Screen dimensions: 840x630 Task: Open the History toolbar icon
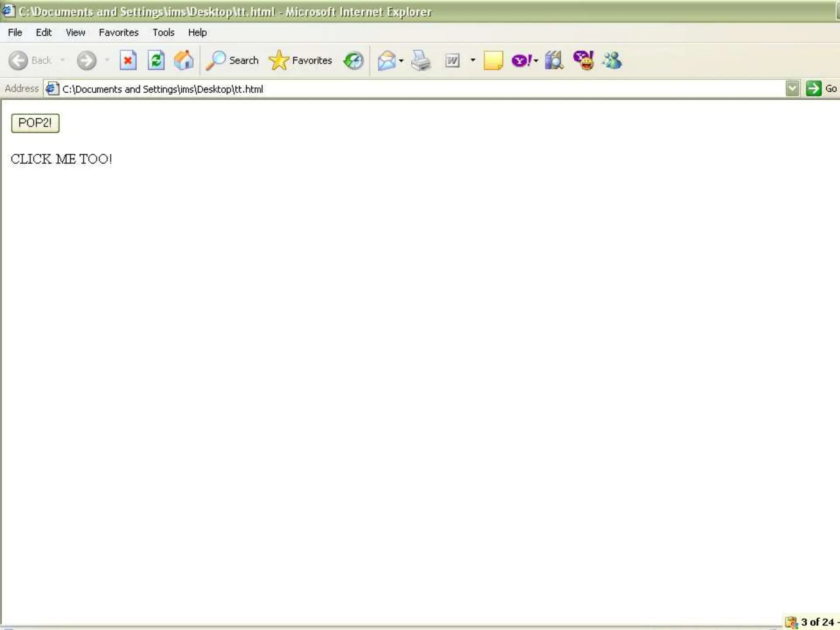pos(354,61)
